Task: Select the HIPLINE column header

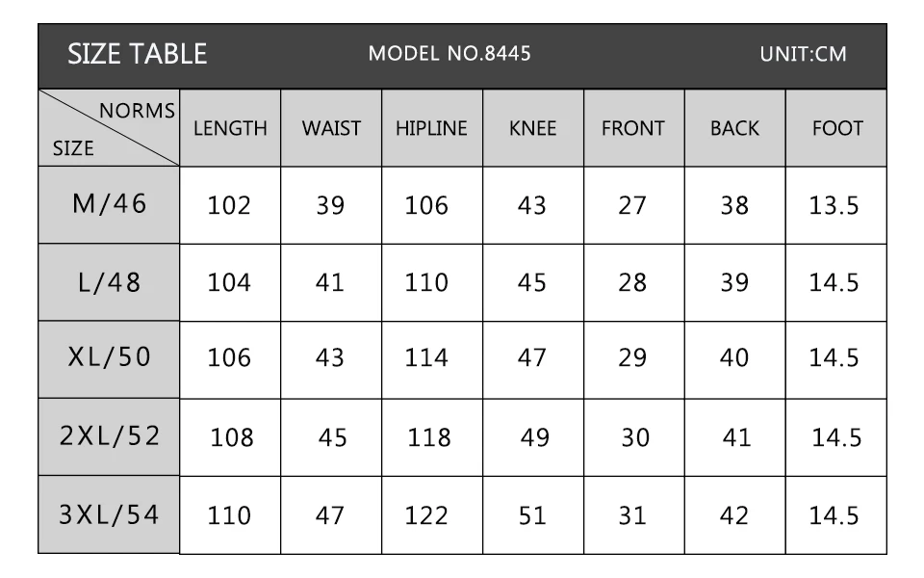Action: coord(431,129)
